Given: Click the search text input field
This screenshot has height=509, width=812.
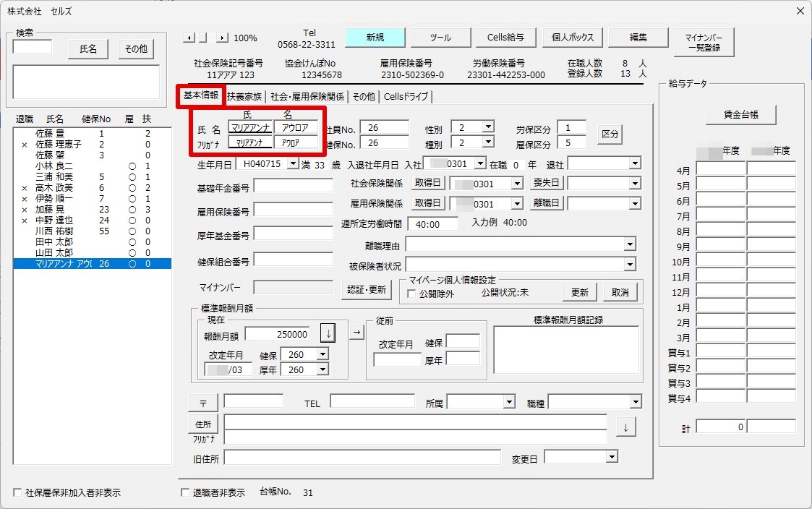Looking at the screenshot, I should 32,47.
